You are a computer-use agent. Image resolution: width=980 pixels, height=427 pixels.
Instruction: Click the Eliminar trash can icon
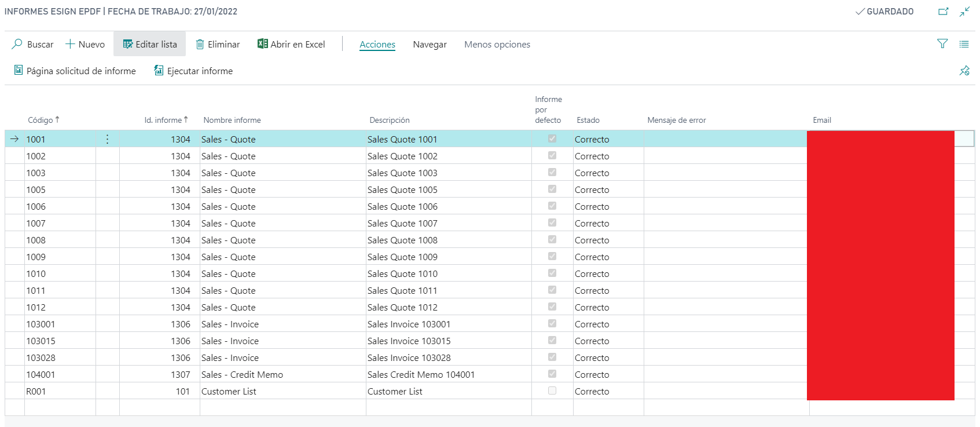click(x=200, y=44)
